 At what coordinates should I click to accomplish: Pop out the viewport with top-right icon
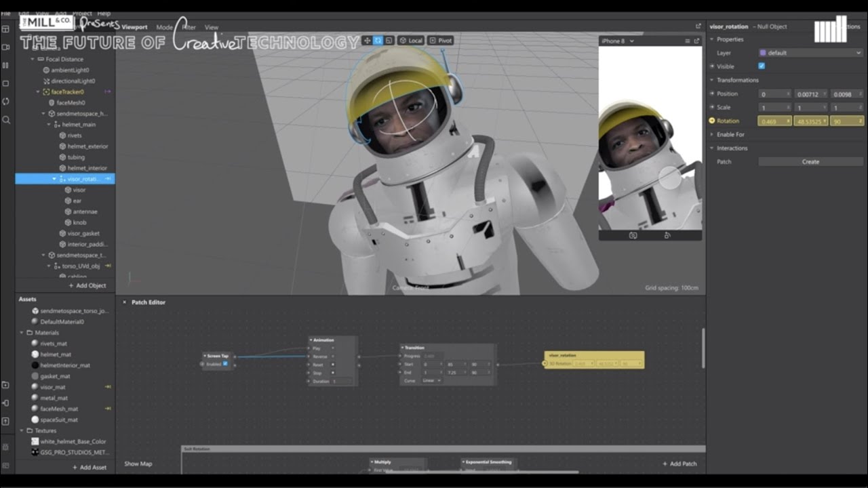tap(698, 27)
